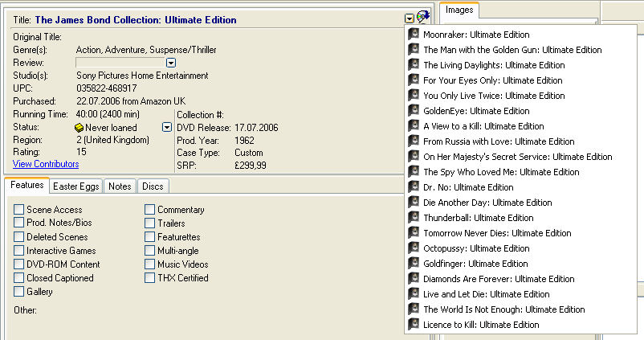
Task: Enable the Scene Access checkbox
Action: [19, 209]
